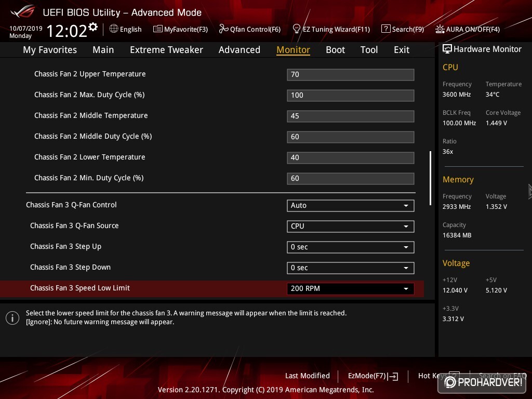Click the globe language icon
The image size is (532, 399).
pyautogui.click(x=114, y=29)
